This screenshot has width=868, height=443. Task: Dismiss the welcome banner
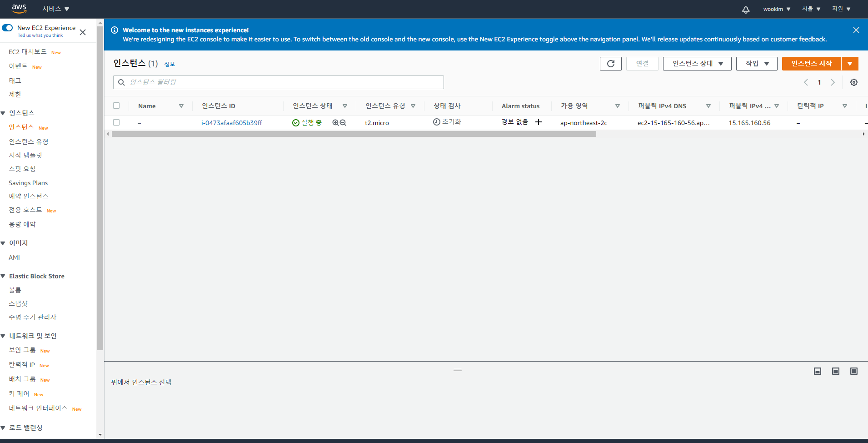coord(856,30)
